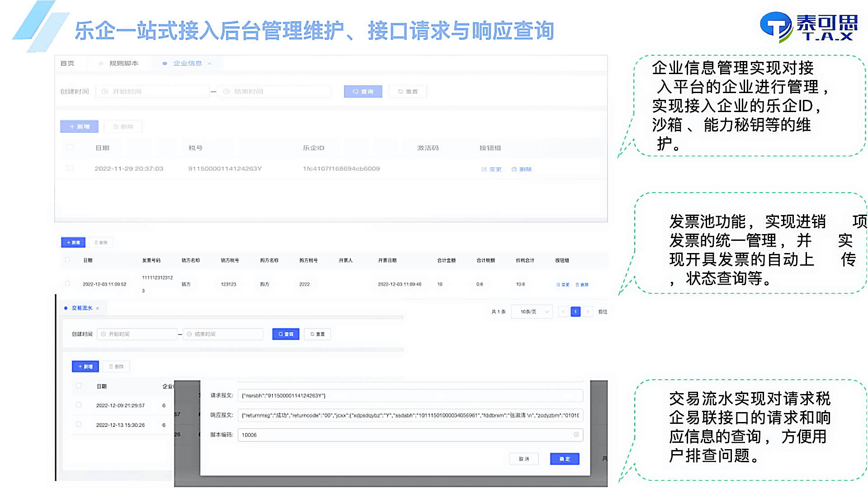This screenshot has height=488, width=868.
Task: Click 结束时间 field in 企业信息 panel
Action: click(274, 91)
